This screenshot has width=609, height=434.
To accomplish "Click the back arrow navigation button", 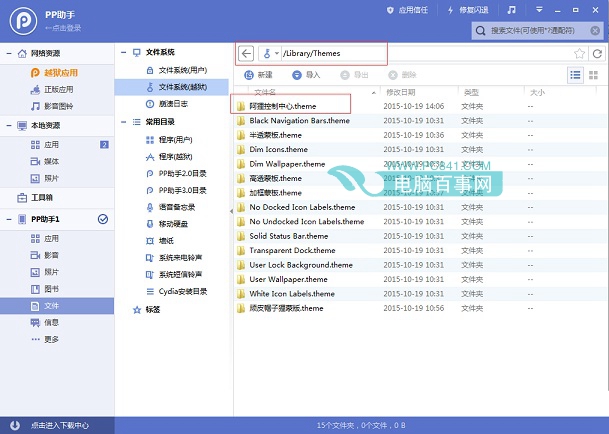I will (x=246, y=53).
